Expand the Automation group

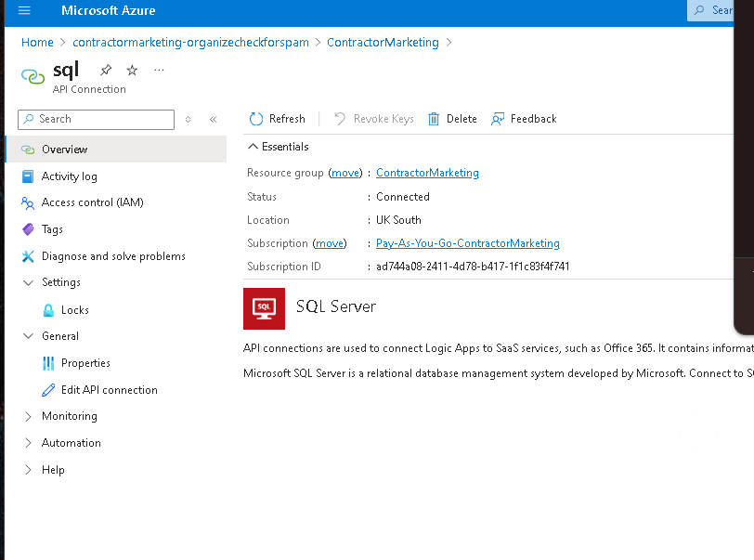pyautogui.click(x=28, y=443)
